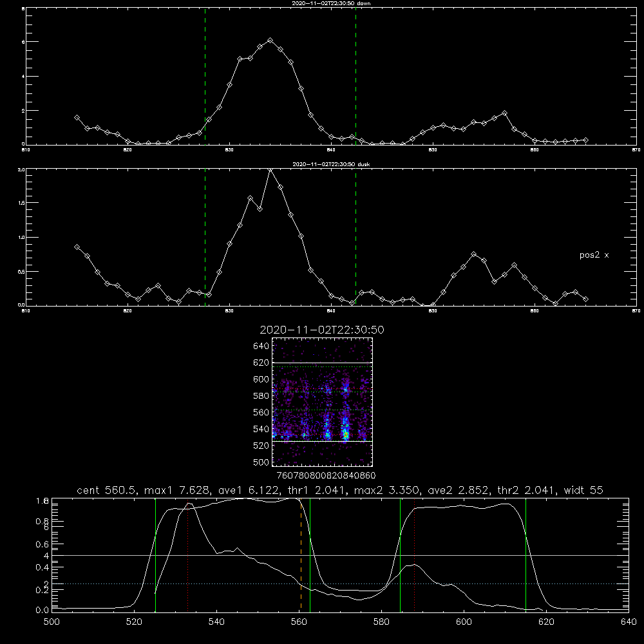Click the highest peak diamond in dusk plot
The height and width of the screenshot is (644, 644).
[270, 169]
